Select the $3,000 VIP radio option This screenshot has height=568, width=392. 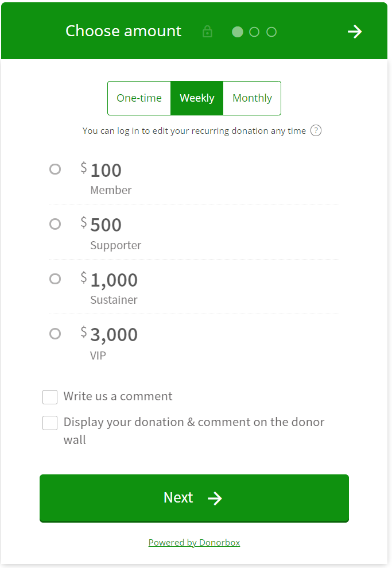click(x=55, y=333)
